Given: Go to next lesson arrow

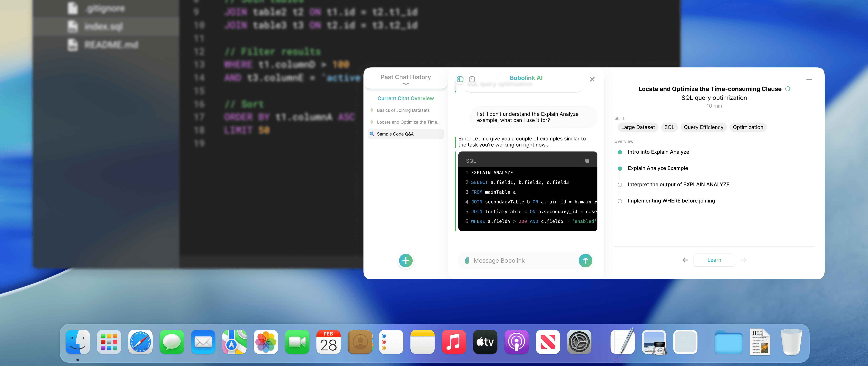Looking at the screenshot, I should point(743,260).
